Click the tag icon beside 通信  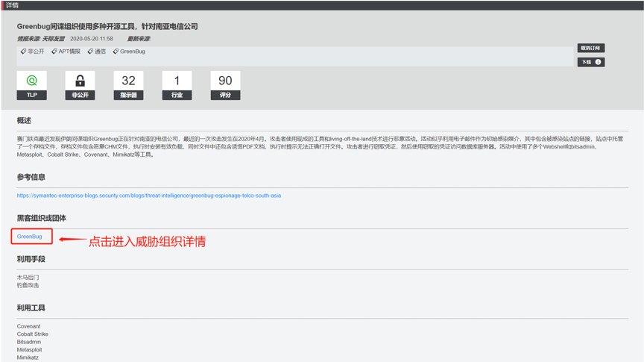[90, 52]
